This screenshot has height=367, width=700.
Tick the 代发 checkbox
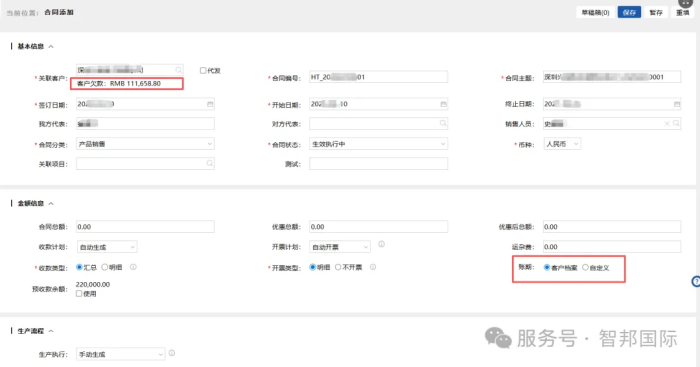[203, 71]
